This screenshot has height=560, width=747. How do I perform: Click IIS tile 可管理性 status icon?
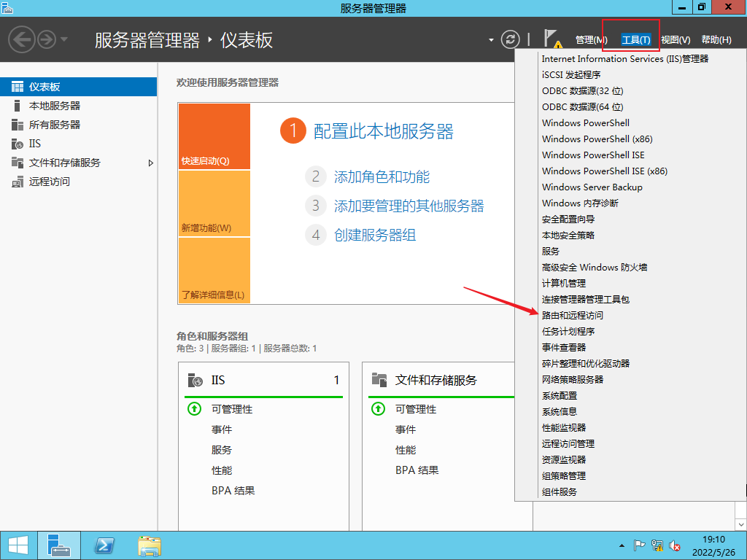pos(194,409)
